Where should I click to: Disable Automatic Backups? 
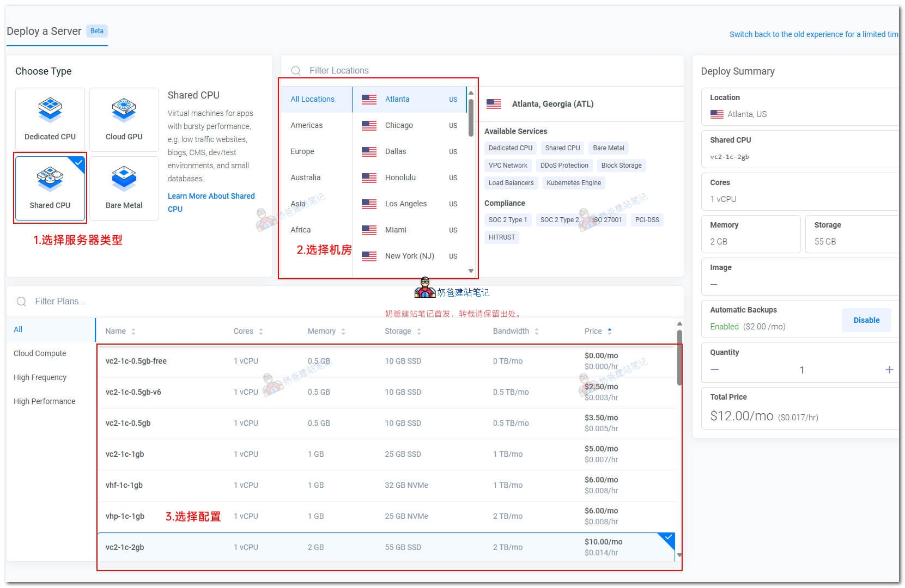(866, 320)
